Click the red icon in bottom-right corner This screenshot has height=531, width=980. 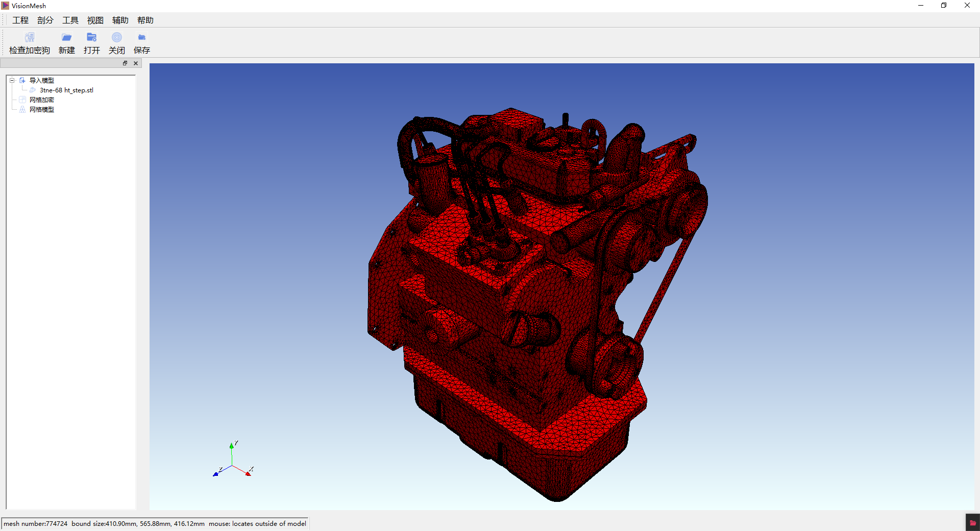972,523
